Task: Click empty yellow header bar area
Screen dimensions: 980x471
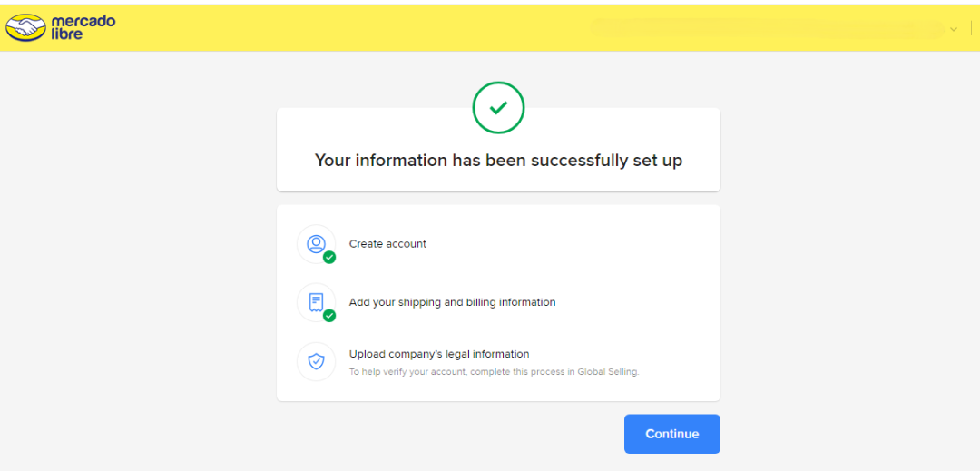Action: [x=363, y=28]
